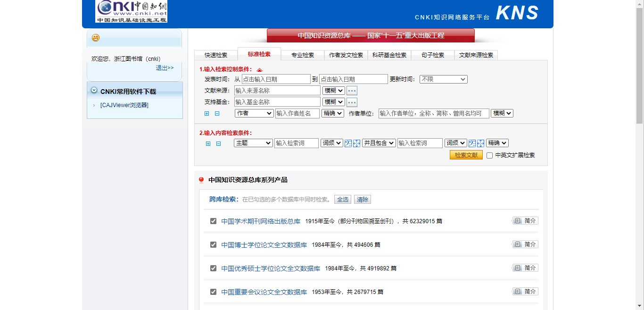Remove a content condition row with the minus icon

pos(218,143)
